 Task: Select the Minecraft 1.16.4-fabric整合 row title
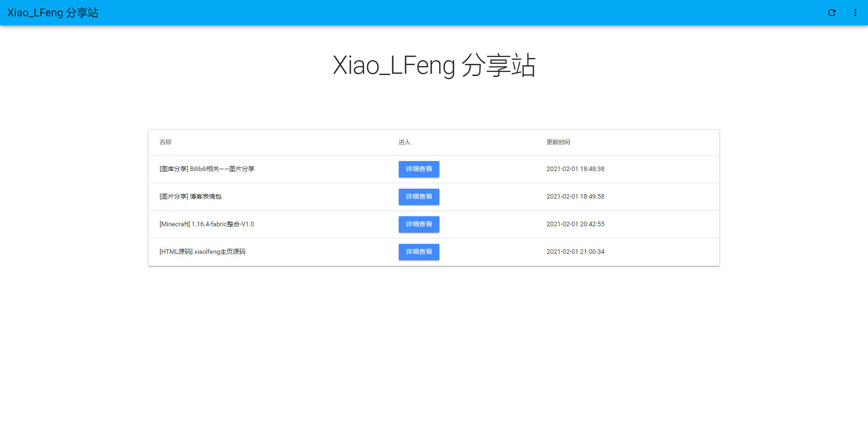tap(206, 224)
